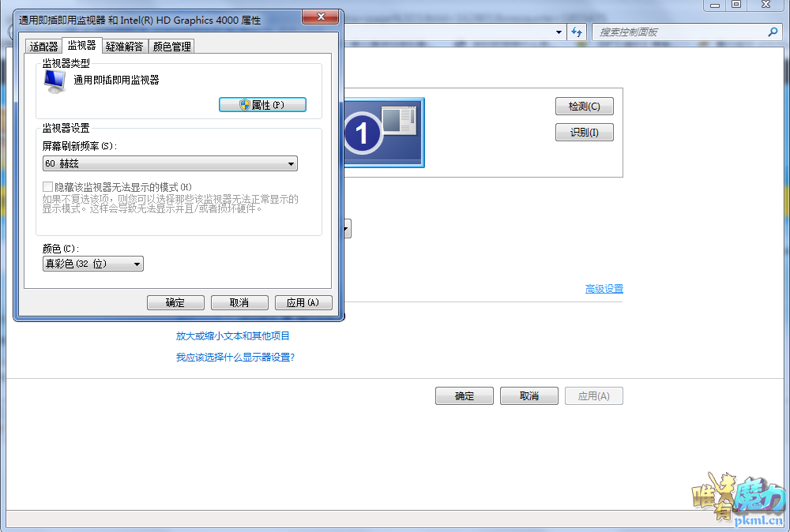Click the 应用(A) button in properties dialog

pos(303,303)
